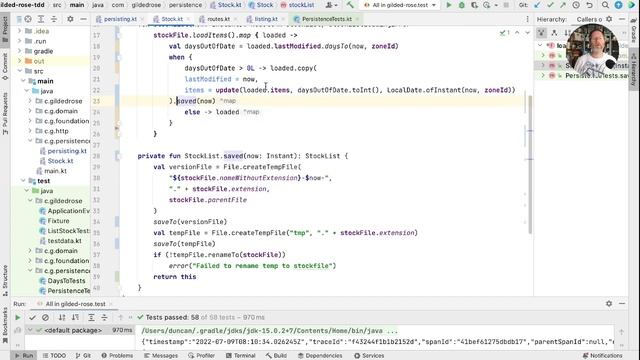Sort test results by duration in Run panel
640x360 pixels.
[75, 317]
